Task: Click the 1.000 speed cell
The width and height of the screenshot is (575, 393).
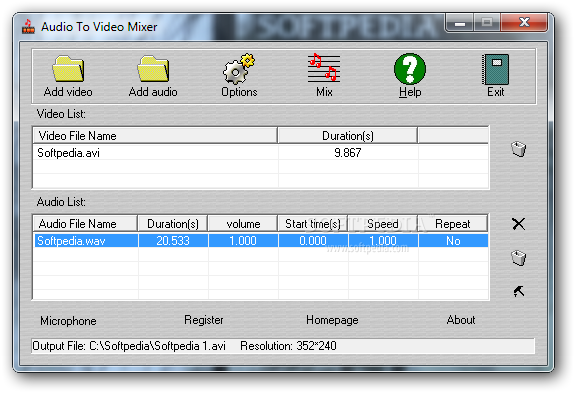Action: [x=382, y=240]
